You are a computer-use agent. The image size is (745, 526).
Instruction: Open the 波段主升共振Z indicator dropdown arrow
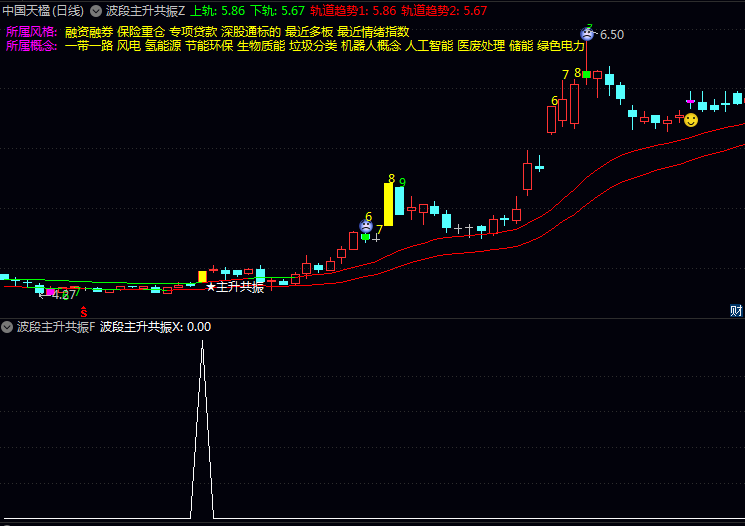tap(96, 10)
